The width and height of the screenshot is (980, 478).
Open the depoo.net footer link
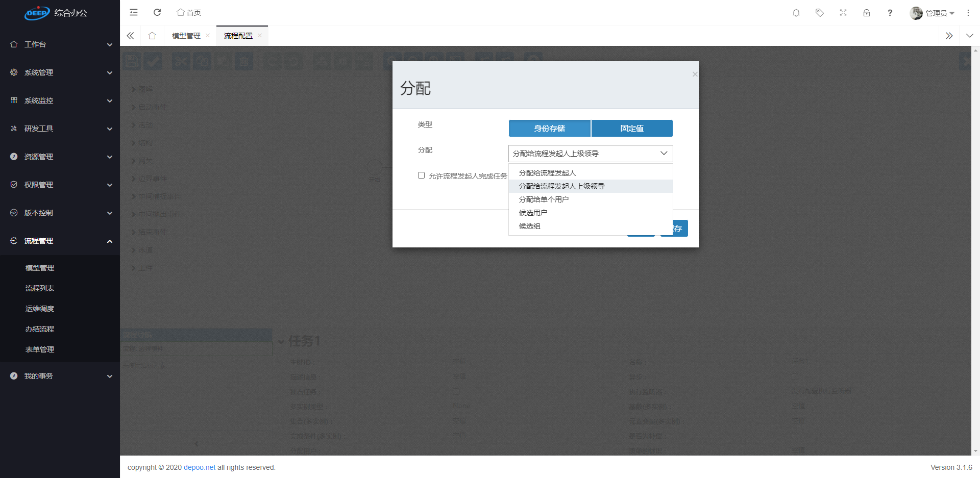coord(199,467)
